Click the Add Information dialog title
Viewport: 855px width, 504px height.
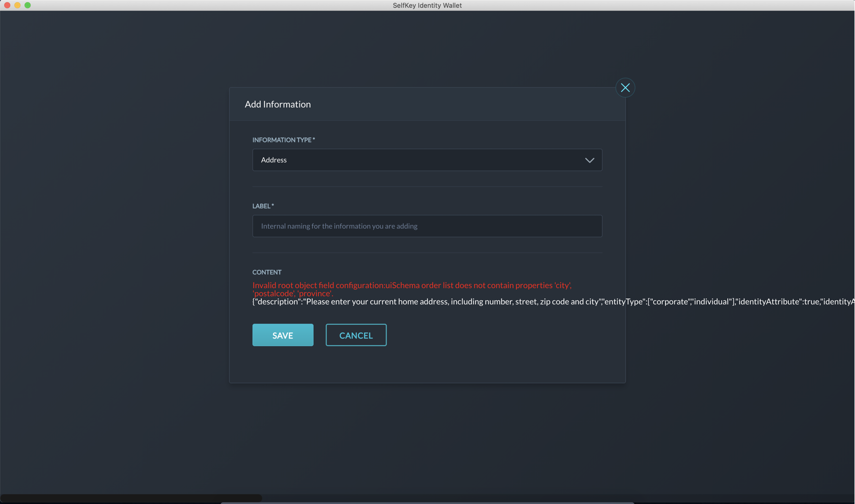278,104
